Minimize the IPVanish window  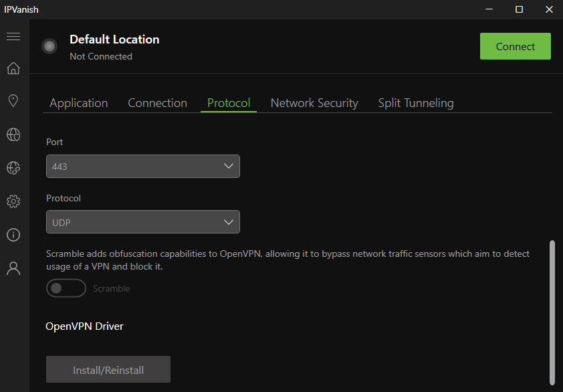tap(489, 9)
